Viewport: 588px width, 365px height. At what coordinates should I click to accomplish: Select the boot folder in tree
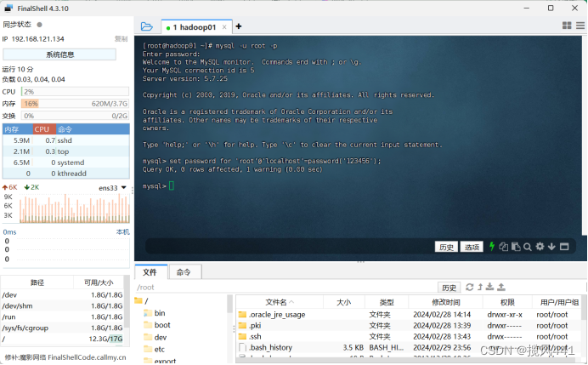point(157,325)
